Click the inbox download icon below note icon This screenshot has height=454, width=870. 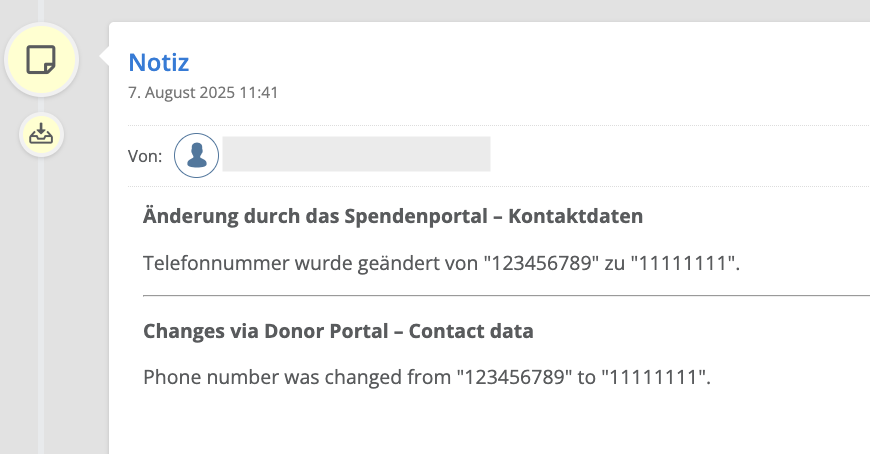click(x=41, y=134)
